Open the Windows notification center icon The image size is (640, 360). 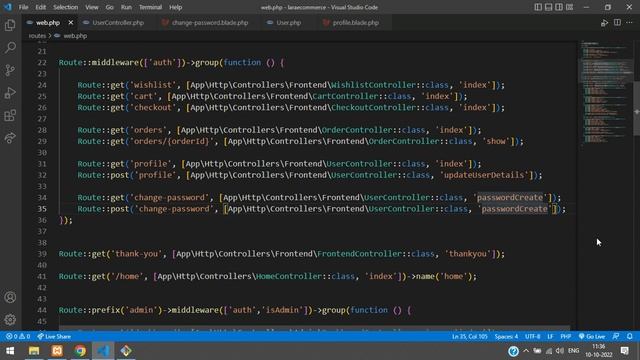click(624, 351)
